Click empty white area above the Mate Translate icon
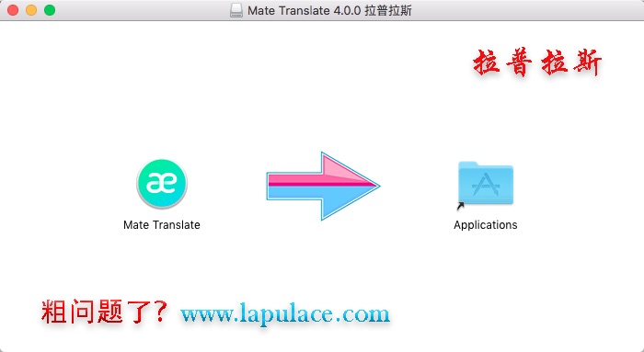644x352 pixels. pos(162,90)
